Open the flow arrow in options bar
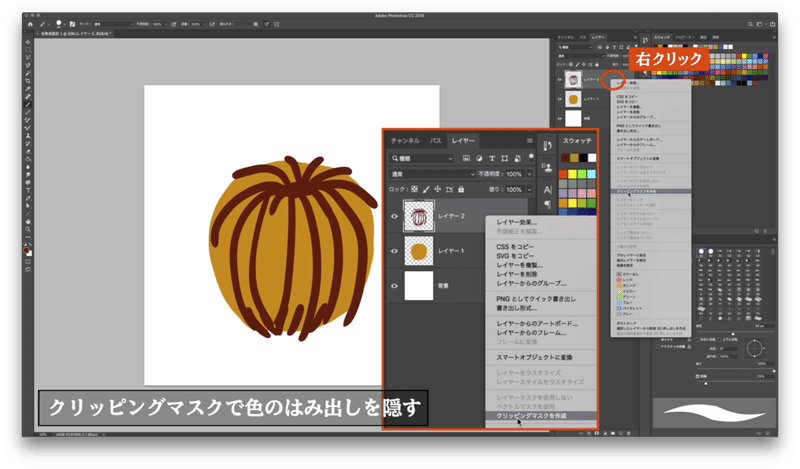Screen dimensions: 800x469 (204, 24)
